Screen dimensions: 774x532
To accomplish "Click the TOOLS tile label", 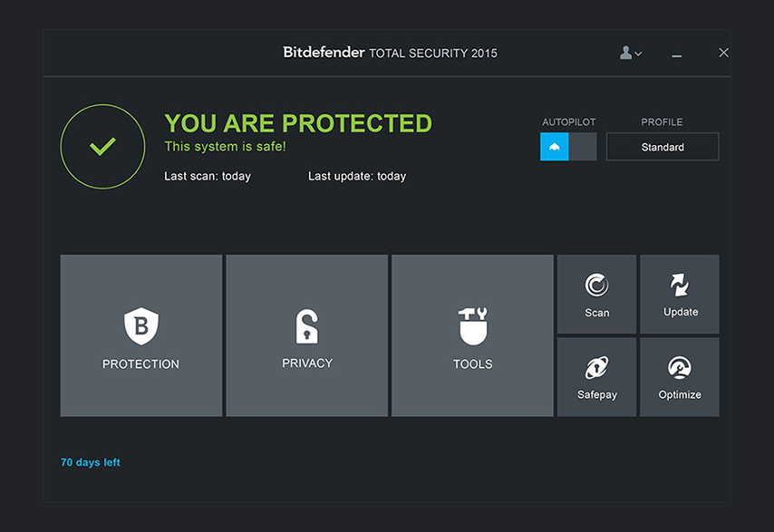I will pyautogui.click(x=472, y=364).
